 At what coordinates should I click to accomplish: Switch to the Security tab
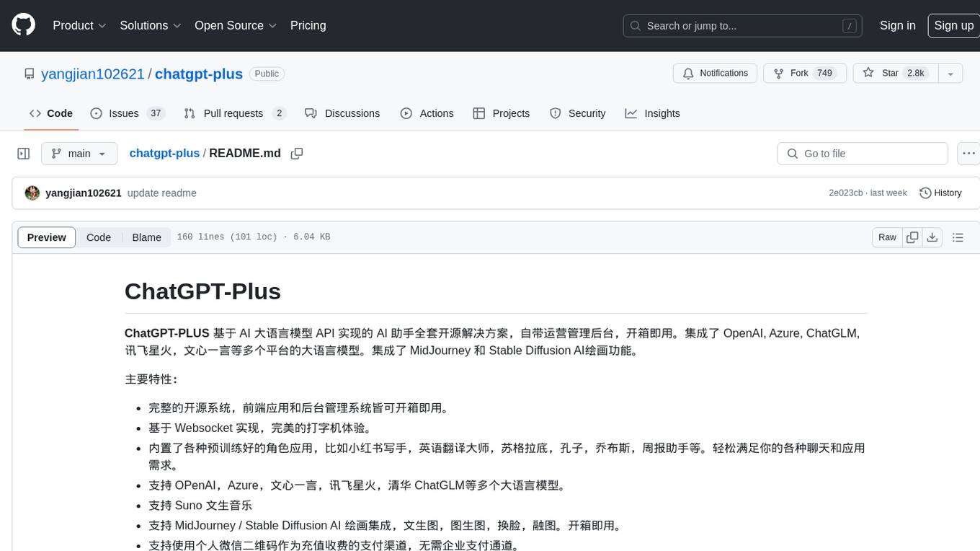577,113
